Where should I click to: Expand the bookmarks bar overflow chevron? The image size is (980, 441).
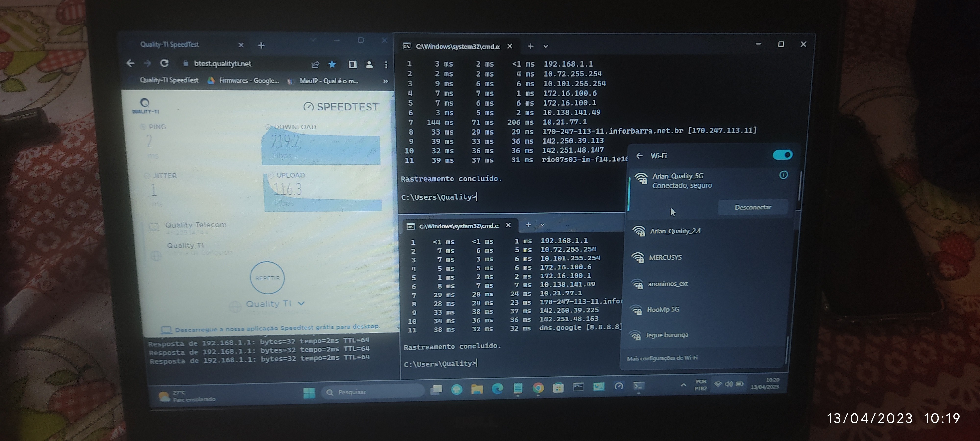[385, 81]
